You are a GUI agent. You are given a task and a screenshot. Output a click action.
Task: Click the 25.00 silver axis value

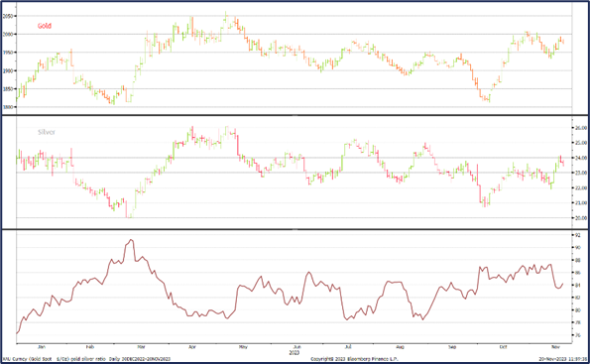[581, 143]
